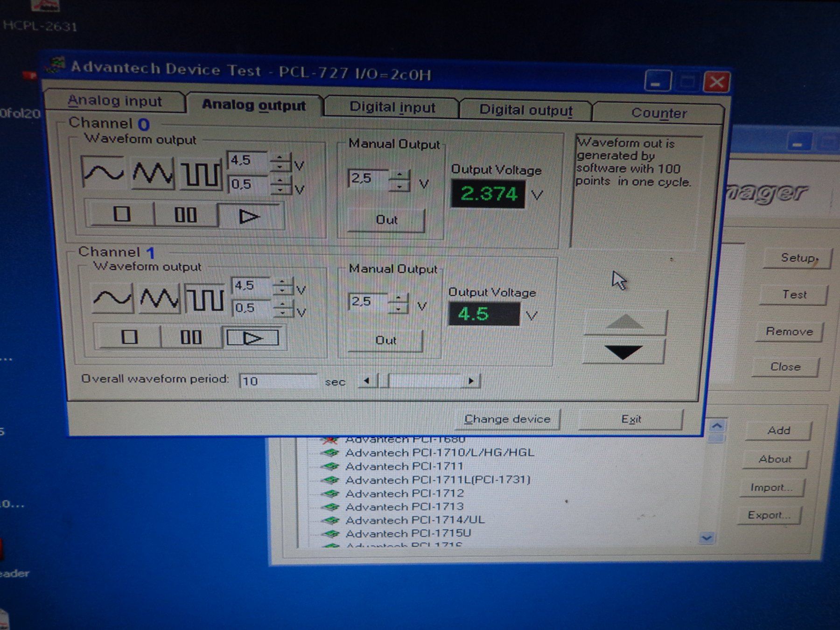Click the Change device button
Screen dimensions: 840x630
tap(507, 419)
